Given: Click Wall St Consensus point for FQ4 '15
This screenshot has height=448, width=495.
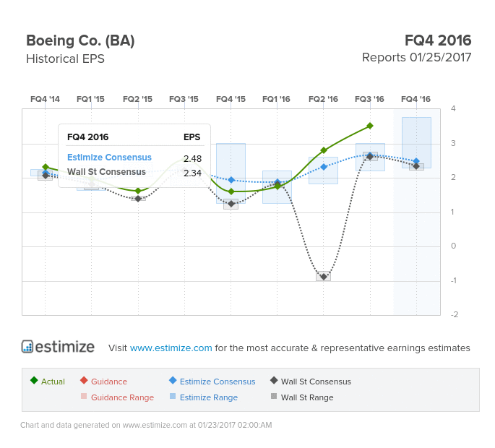Looking at the screenshot, I should point(231,204).
